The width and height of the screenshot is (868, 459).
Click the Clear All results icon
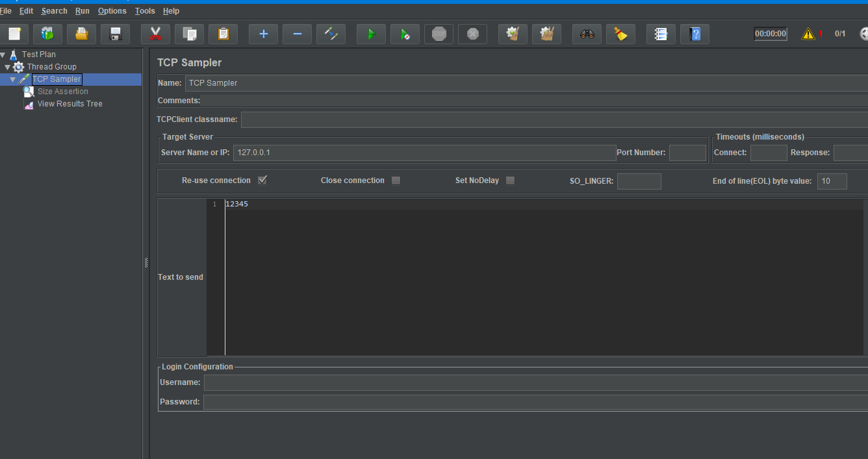tap(546, 34)
